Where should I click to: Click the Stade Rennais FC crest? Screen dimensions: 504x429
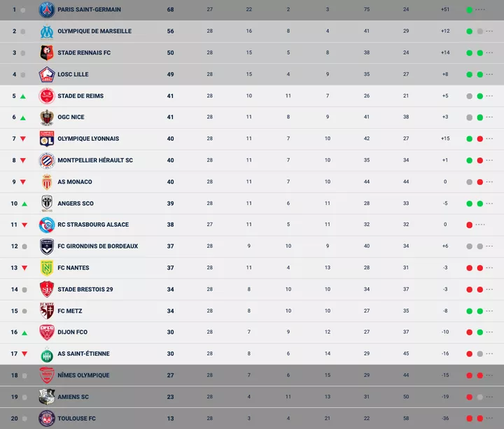(47, 52)
